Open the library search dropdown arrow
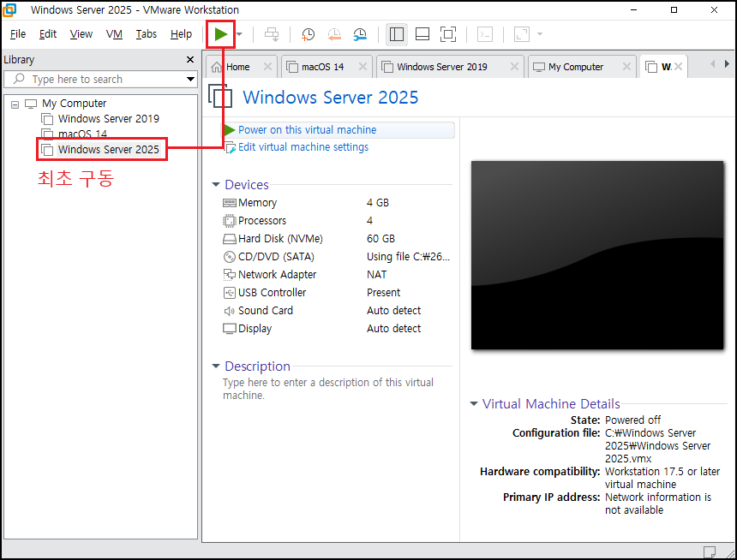Viewport: 737px width, 560px height. pyautogui.click(x=190, y=80)
